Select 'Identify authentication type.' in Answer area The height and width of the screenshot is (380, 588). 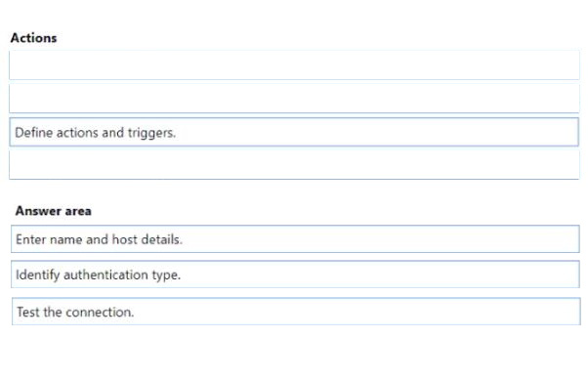(295, 274)
